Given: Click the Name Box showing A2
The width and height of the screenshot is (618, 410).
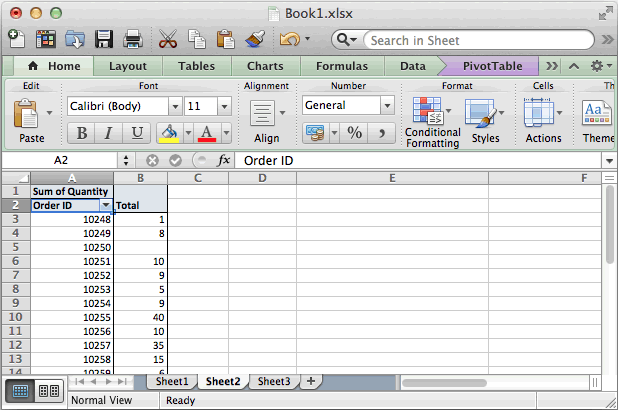Looking at the screenshot, I should click(x=61, y=160).
